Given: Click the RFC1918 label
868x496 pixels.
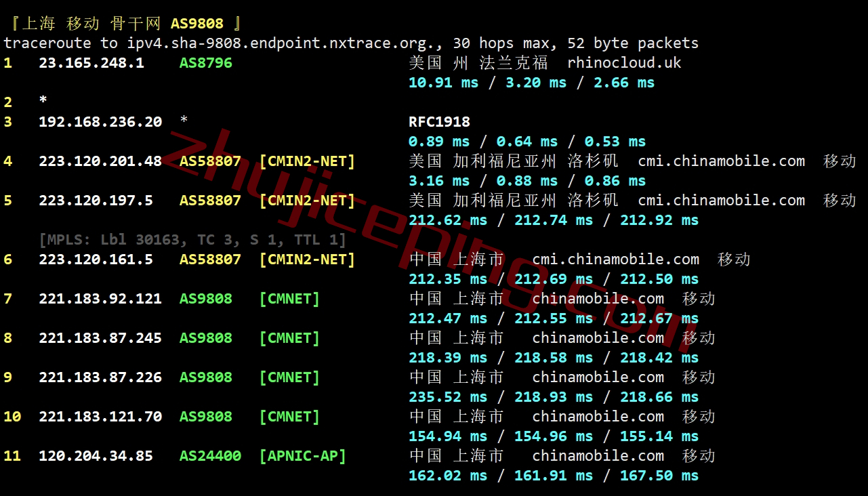Looking at the screenshot, I should point(439,122).
